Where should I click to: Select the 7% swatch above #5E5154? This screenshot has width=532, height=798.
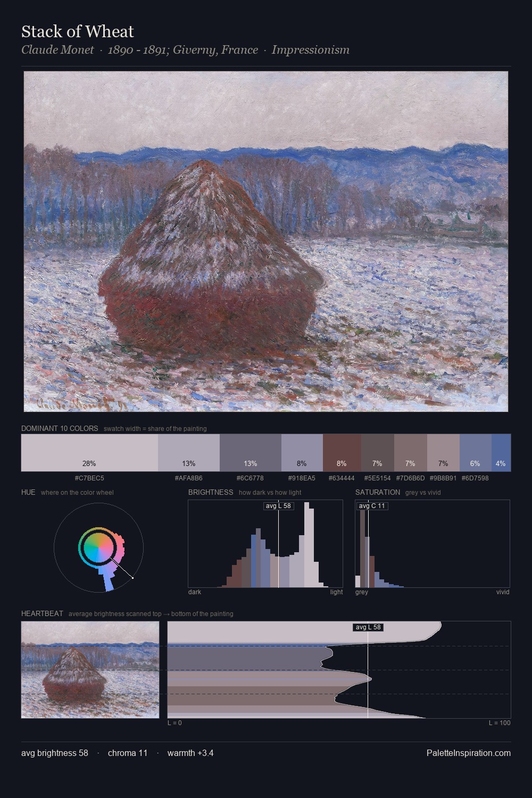[x=378, y=453]
